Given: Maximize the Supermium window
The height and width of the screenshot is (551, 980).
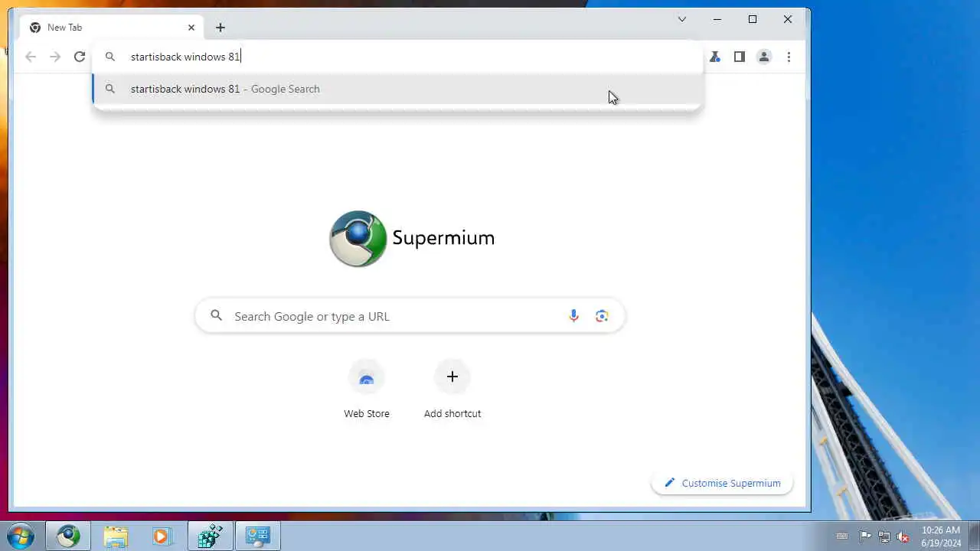Looking at the screenshot, I should pyautogui.click(x=753, y=19).
